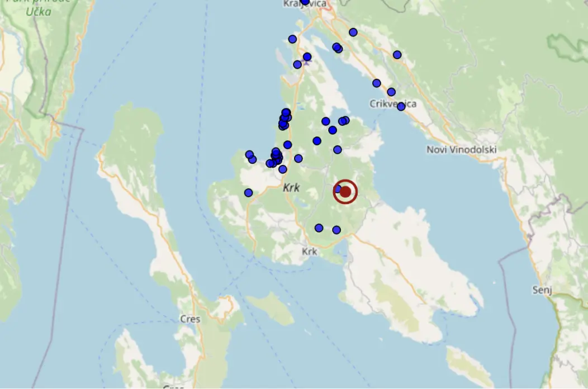
Task: Select the easternmost blue marker on the mainland
Action: click(397, 55)
